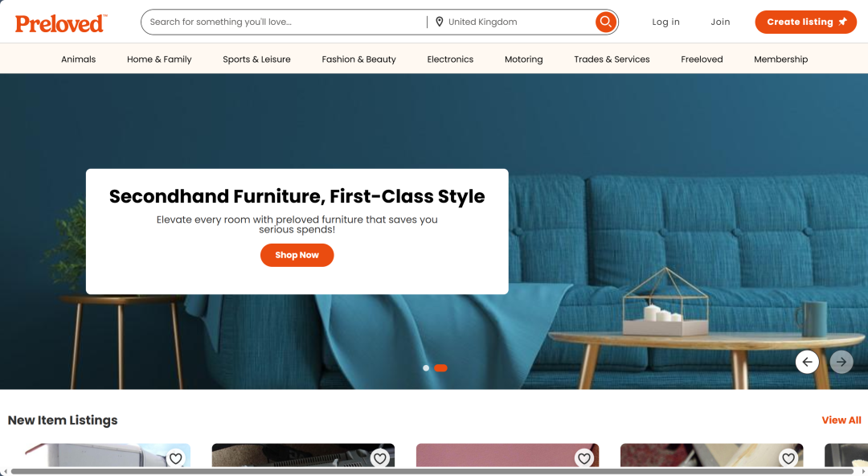868x476 pixels.
Task: Click the Create listing button
Action: [x=805, y=23]
